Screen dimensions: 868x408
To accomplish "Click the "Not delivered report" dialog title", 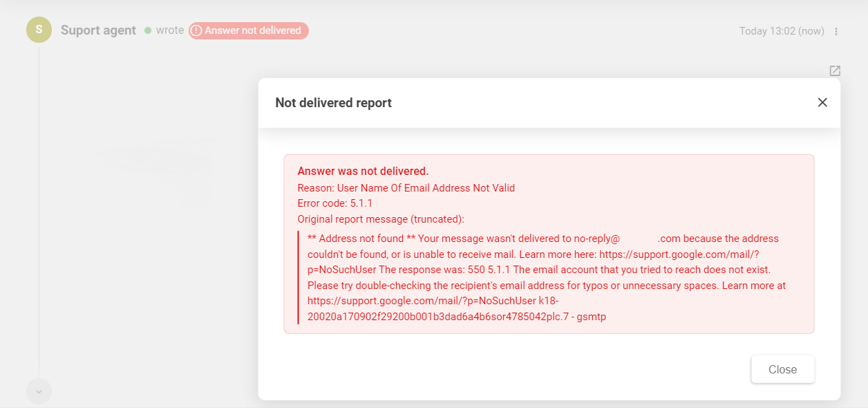I will tap(333, 103).
